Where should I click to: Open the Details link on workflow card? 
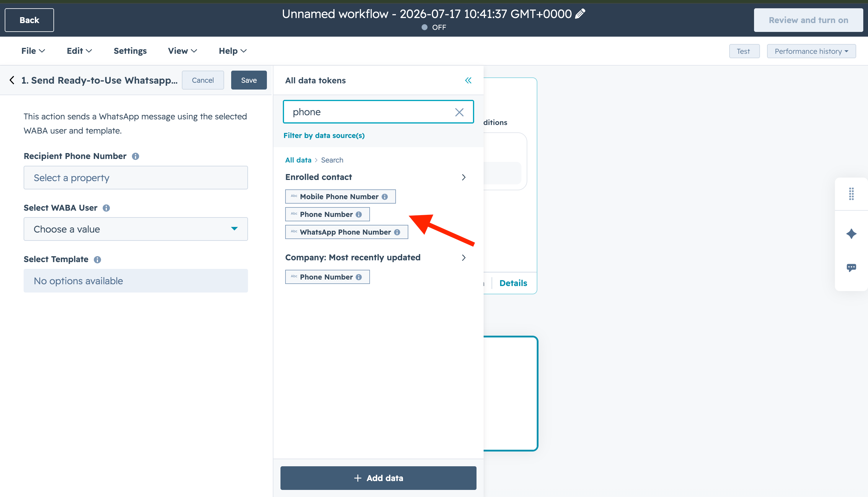513,283
